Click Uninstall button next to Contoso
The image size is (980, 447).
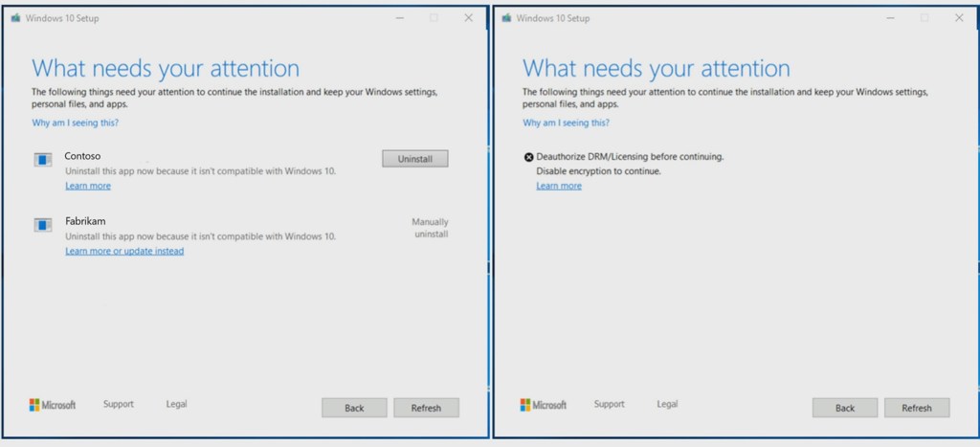415,159
